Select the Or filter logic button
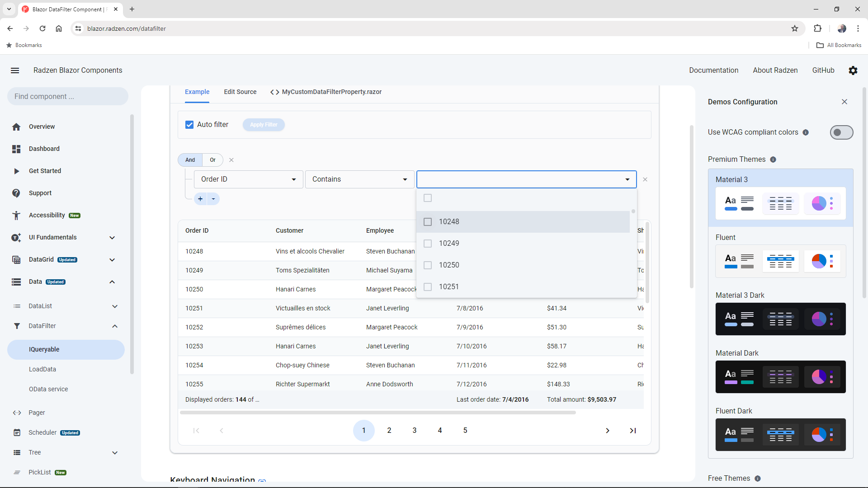The width and height of the screenshot is (868, 488). click(212, 160)
